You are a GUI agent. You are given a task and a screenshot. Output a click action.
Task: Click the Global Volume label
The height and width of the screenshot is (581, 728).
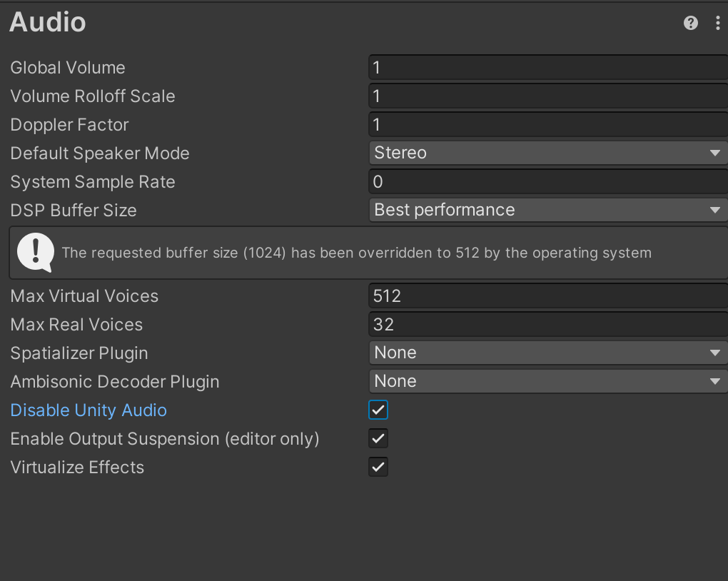coord(68,68)
